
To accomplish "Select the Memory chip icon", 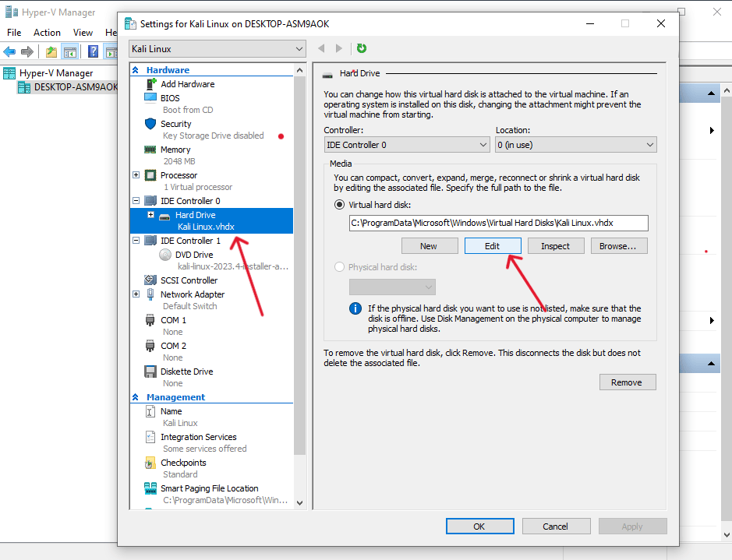I will click(x=150, y=150).
